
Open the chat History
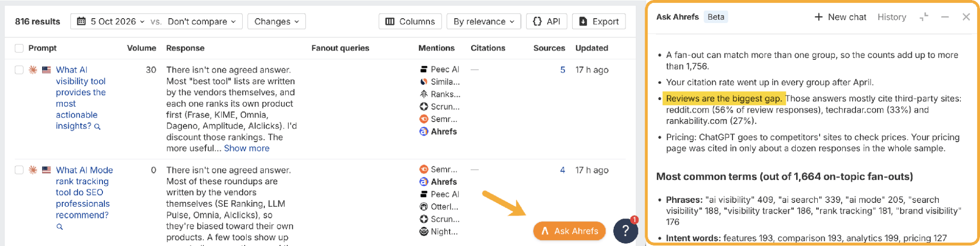[892, 17]
